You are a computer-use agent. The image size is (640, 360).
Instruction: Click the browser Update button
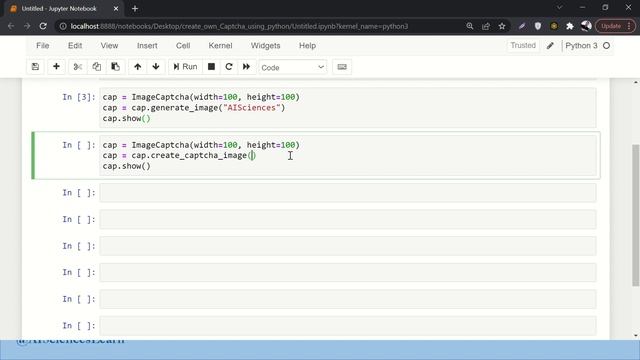[x=615, y=26]
